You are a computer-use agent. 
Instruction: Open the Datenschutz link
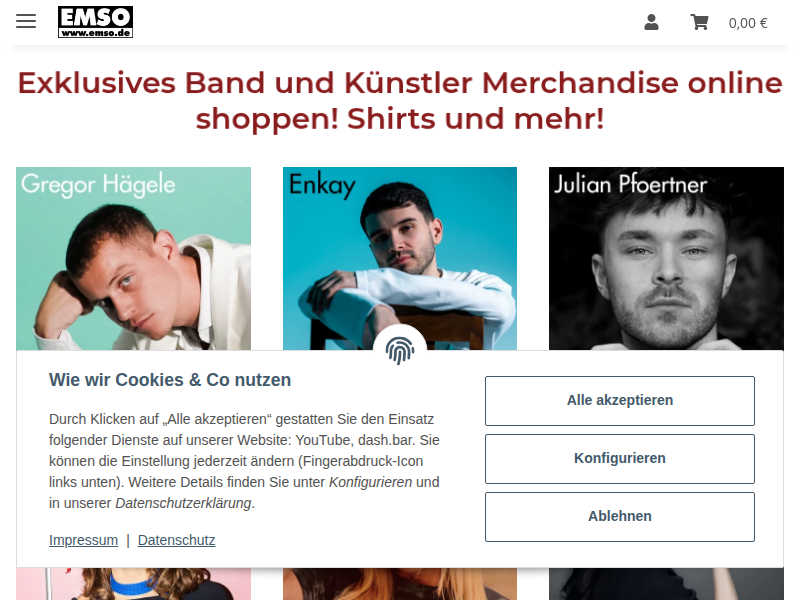(177, 540)
